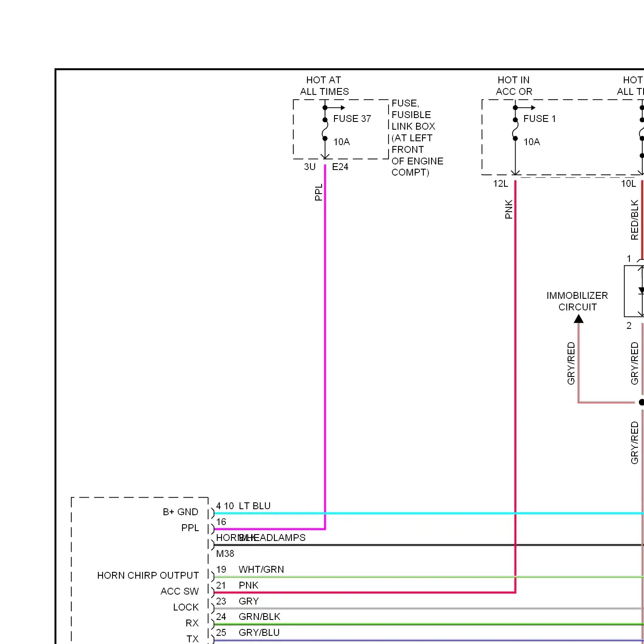644x644 pixels.
Task: Click terminal label 12L
Action: click(500, 183)
